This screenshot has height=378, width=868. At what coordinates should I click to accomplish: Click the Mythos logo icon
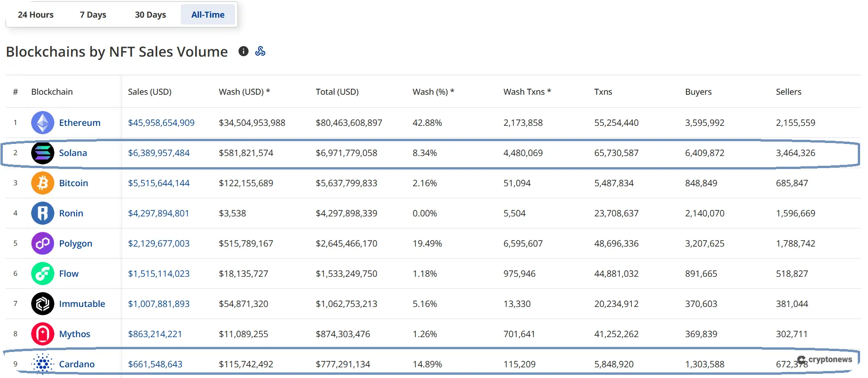(42, 334)
